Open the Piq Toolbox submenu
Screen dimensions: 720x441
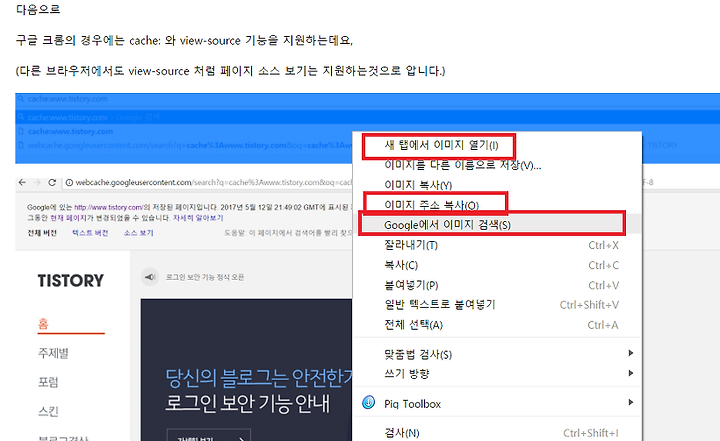(x=497, y=403)
